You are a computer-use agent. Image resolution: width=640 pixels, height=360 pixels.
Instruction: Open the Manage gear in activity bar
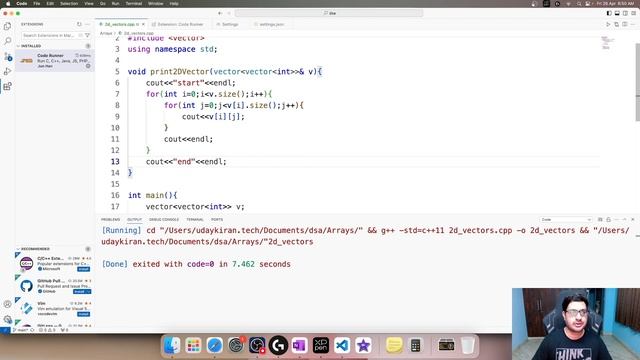7,319
